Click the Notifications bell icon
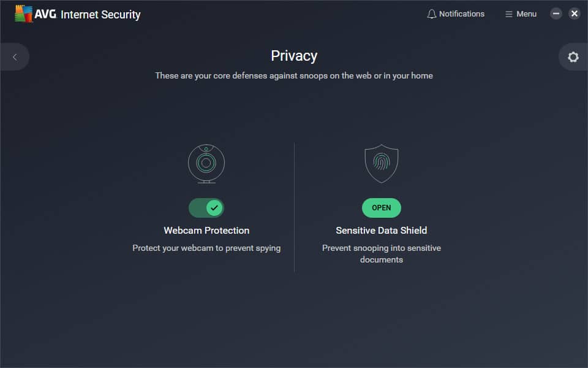Viewport: 588px width, 368px height. tap(432, 14)
